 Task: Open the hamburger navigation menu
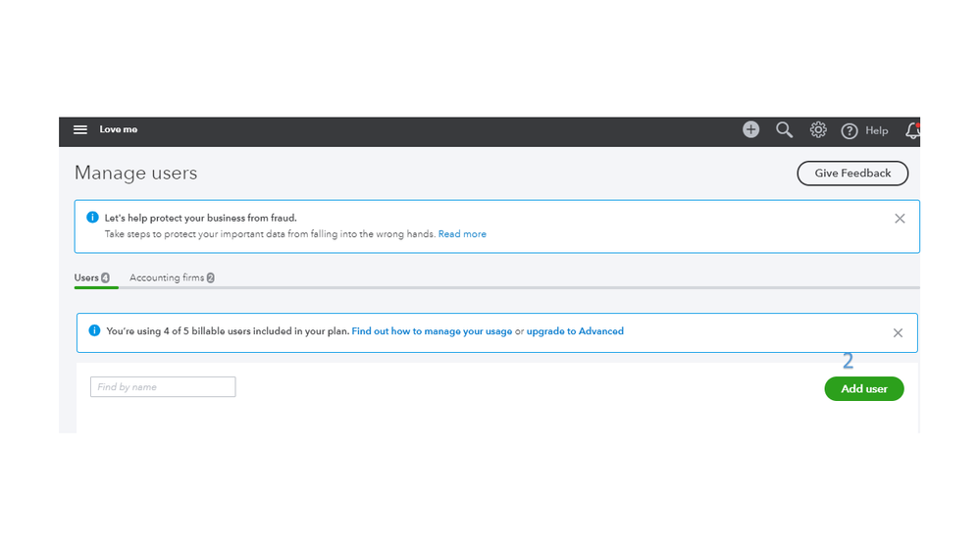pyautogui.click(x=80, y=129)
